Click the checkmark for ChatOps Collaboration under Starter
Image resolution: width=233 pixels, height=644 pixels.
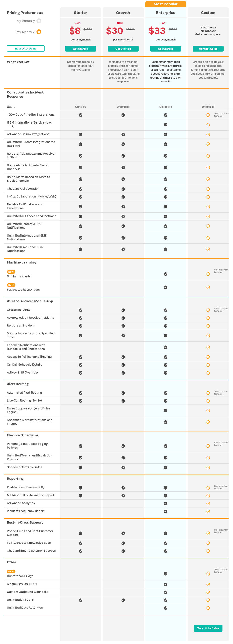pyautogui.click(x=80, y=189)
